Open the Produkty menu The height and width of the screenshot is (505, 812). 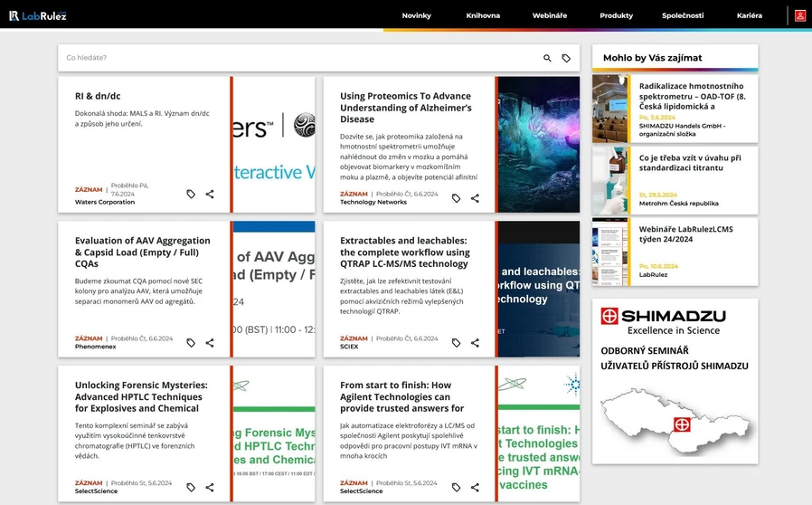pos(617,15)
